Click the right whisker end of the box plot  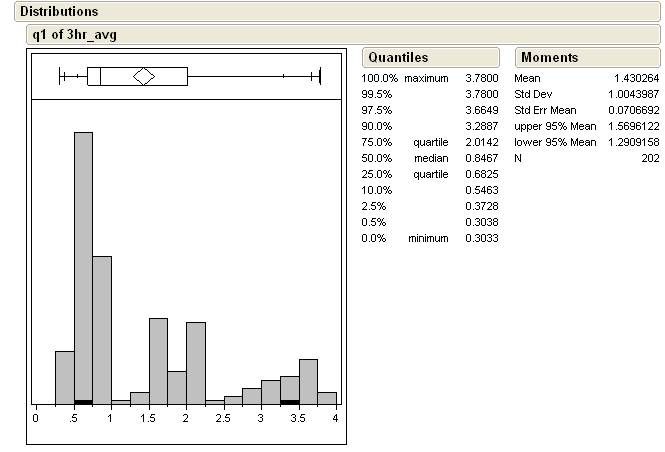tap(318, 76)
